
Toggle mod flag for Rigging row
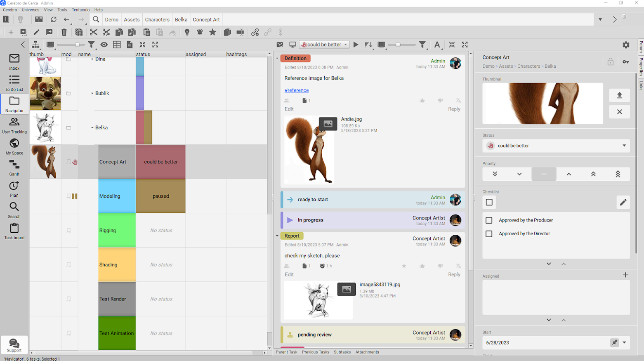(x=69, y=230)
